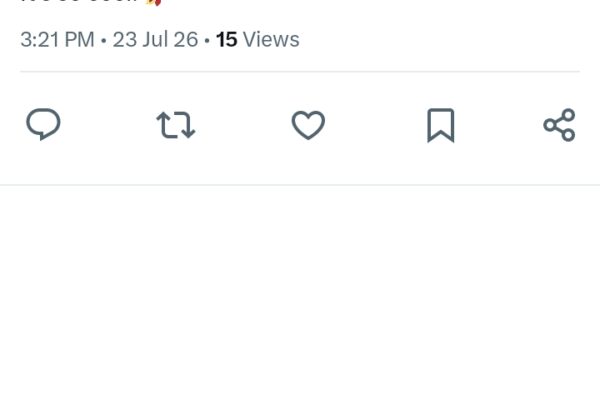Click the word Views
The image size is (600, 400).
pos(271,39)
